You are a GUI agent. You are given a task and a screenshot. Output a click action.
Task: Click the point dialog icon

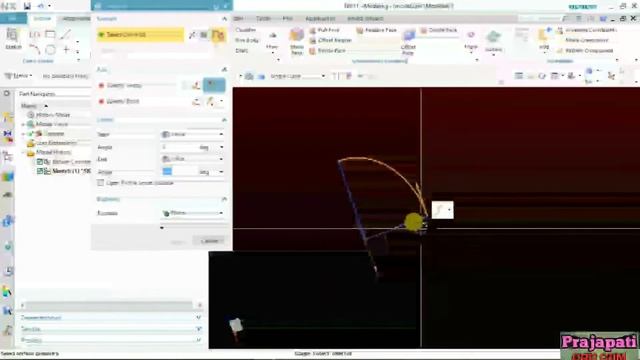point(196,102)
